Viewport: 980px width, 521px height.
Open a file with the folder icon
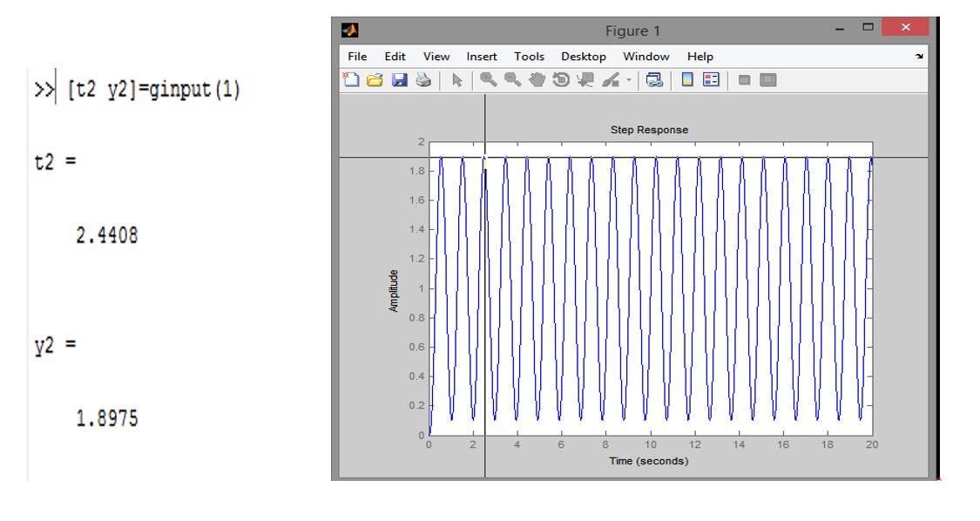(x=375, y=79)
